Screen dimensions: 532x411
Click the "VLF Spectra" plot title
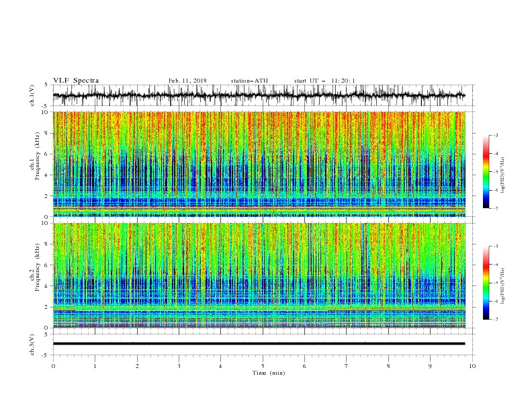click(76, 81)
